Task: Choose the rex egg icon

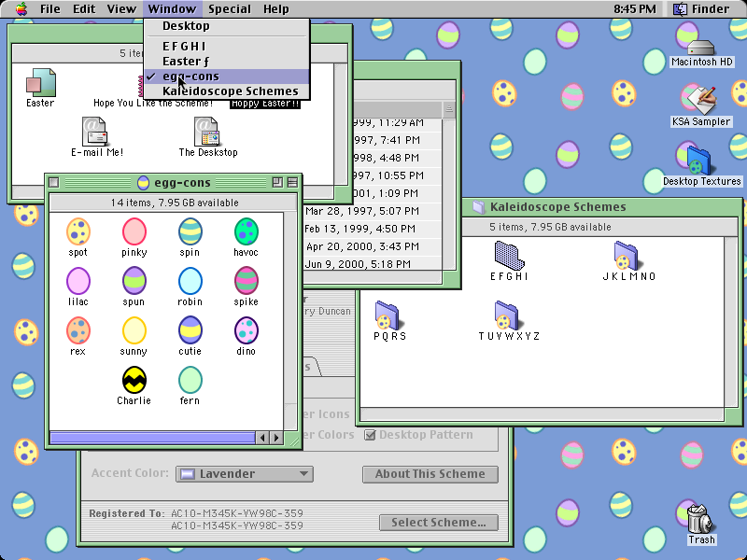Action: pos(78,330)
